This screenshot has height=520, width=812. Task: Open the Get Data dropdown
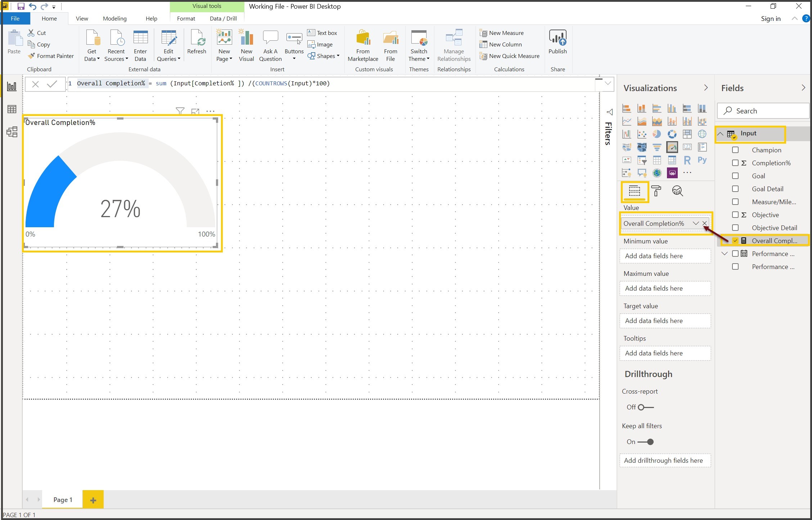coord(92,55)
